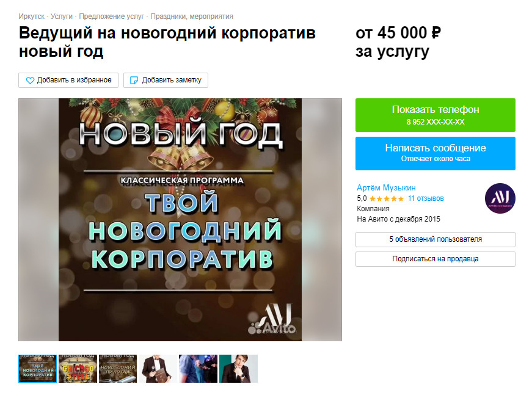
Task: Go to Иркутск breadcrumb
Action: click(x=32, y=16)
